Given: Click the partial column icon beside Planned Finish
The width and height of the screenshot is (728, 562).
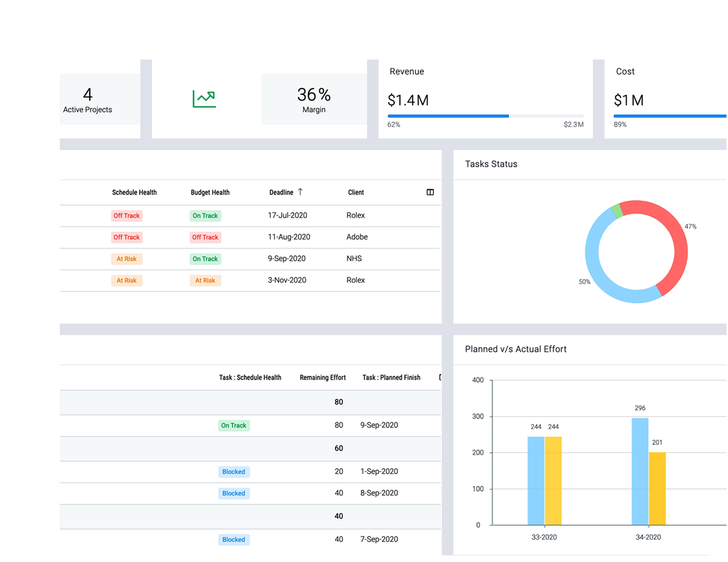Looking at the screenshot, I should 440,377.
